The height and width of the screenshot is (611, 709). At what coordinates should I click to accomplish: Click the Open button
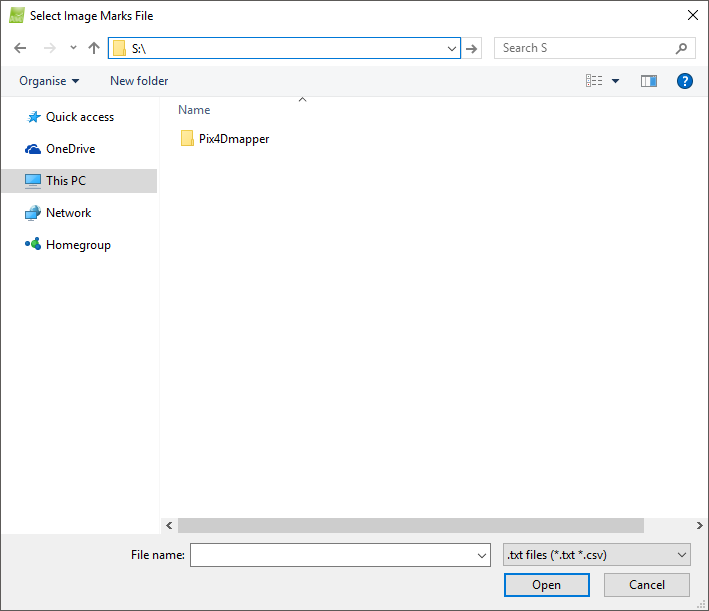click(x=546, y=585)
